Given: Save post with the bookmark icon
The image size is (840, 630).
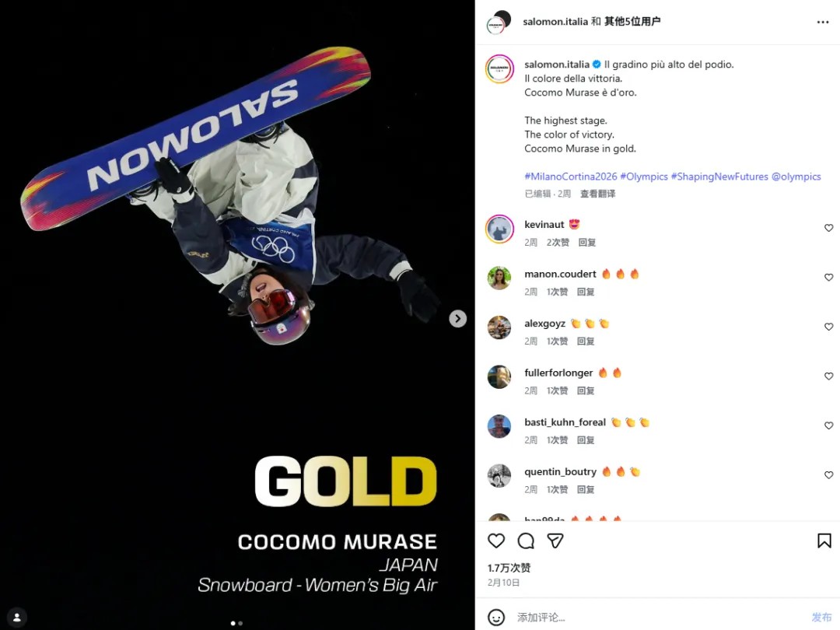Looking at the screenshot, I should (x=824, y=541).
